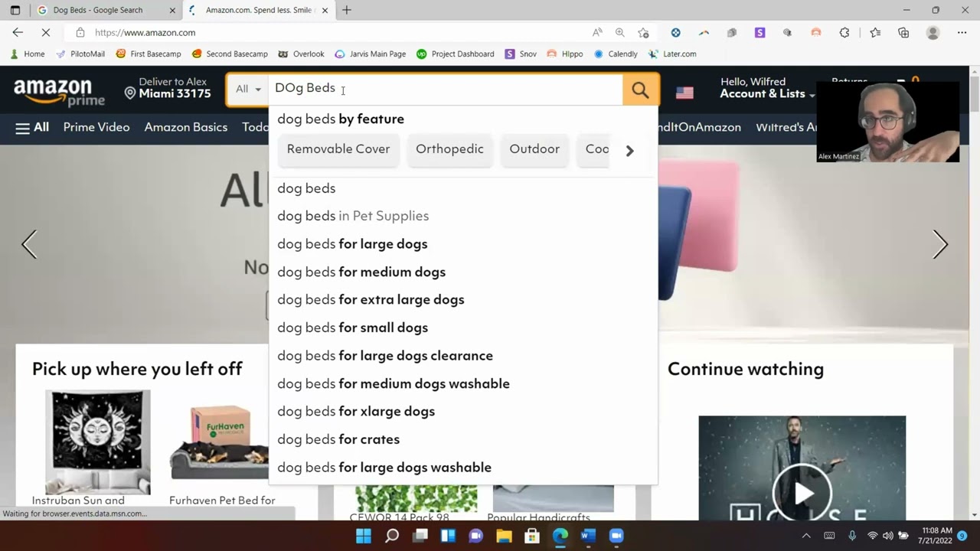Image resolution: width=980 pixels, height=551 pixels.
Task: Open the browser profile avatar
Action: [x=933, y=33]
